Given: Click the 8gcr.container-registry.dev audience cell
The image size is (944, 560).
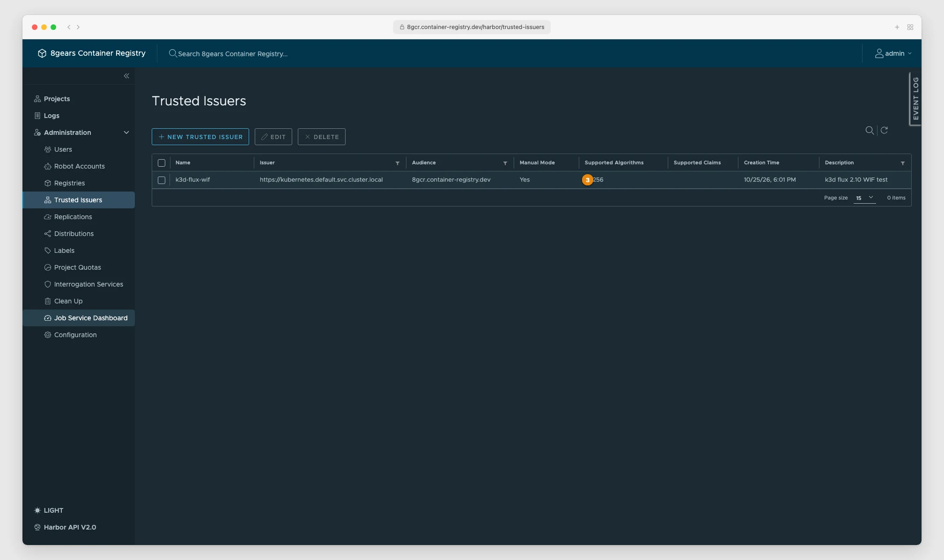Looking at the screenshot, I should pyautogui.click(x=451, y=180).
